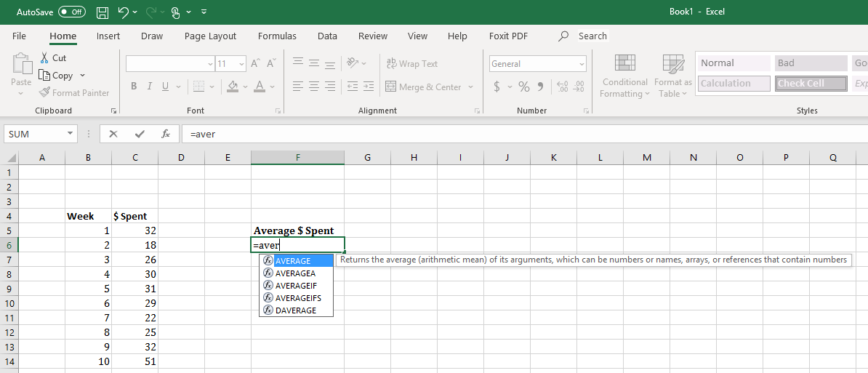Expand the Number Format General dropdown
Image resolution: width=868 pixels, height=373 pixels.
[x=582, y=64]
